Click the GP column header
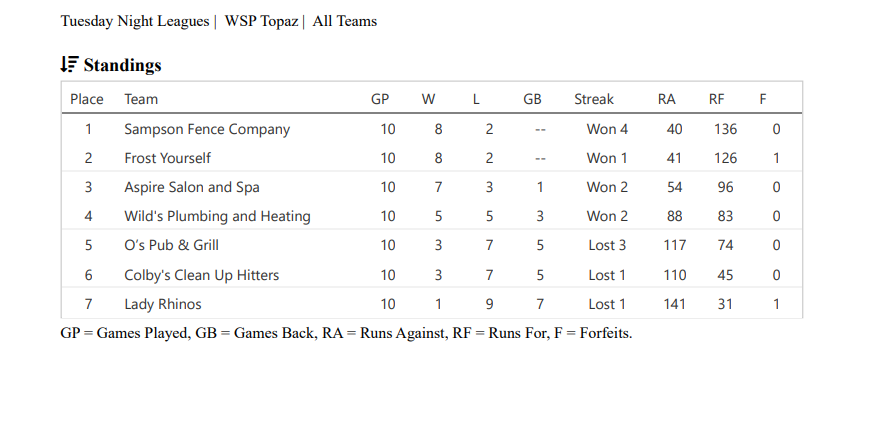The image size is (892, 432). click(x=380, y=99)
